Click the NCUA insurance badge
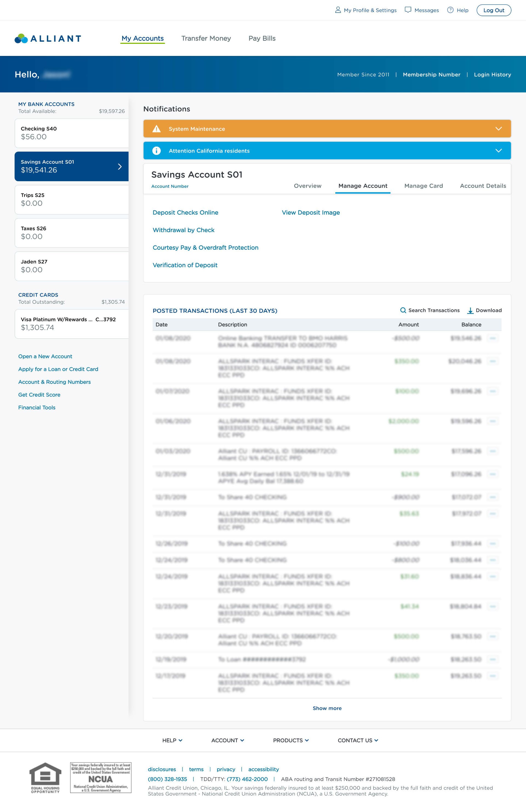This screenshot has height=812, width=526. pos(101,777)
